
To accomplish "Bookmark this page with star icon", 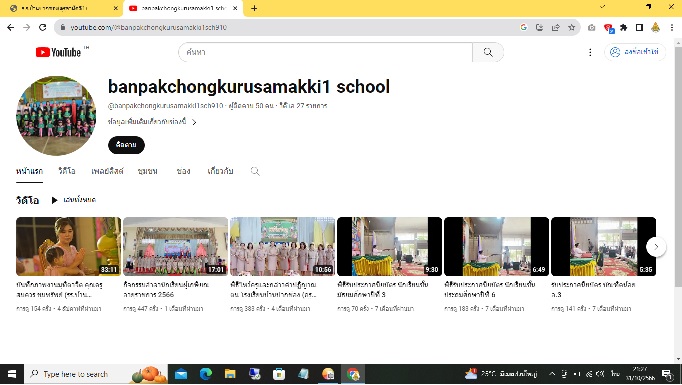I will [572, 27].
